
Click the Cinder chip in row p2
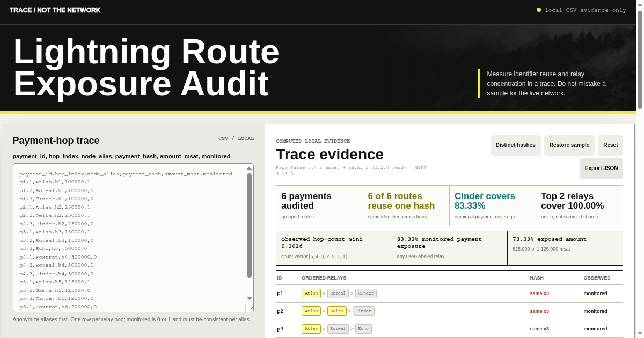(x=364, y=311)
